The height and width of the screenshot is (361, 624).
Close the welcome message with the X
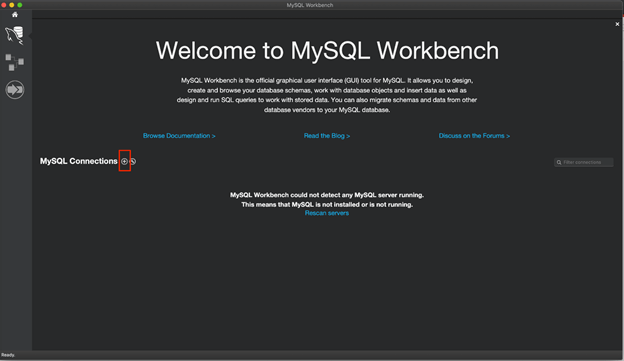click(x=617, y=24)
